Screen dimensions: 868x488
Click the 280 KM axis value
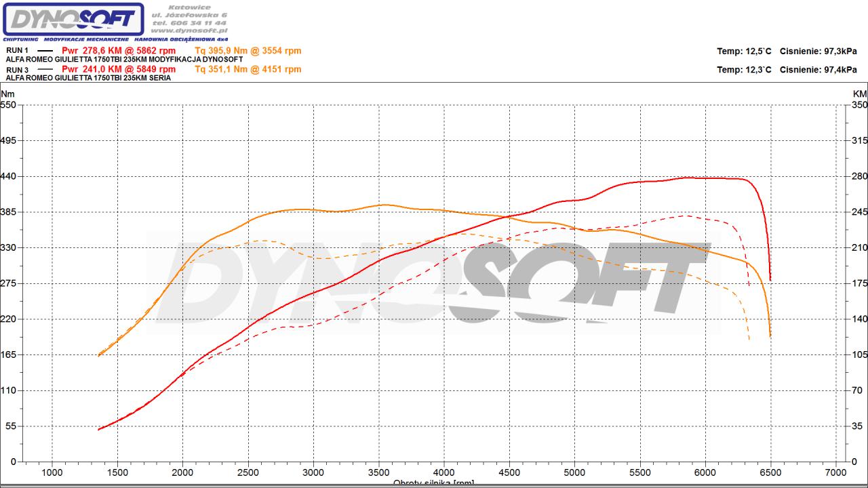(860, 176)
